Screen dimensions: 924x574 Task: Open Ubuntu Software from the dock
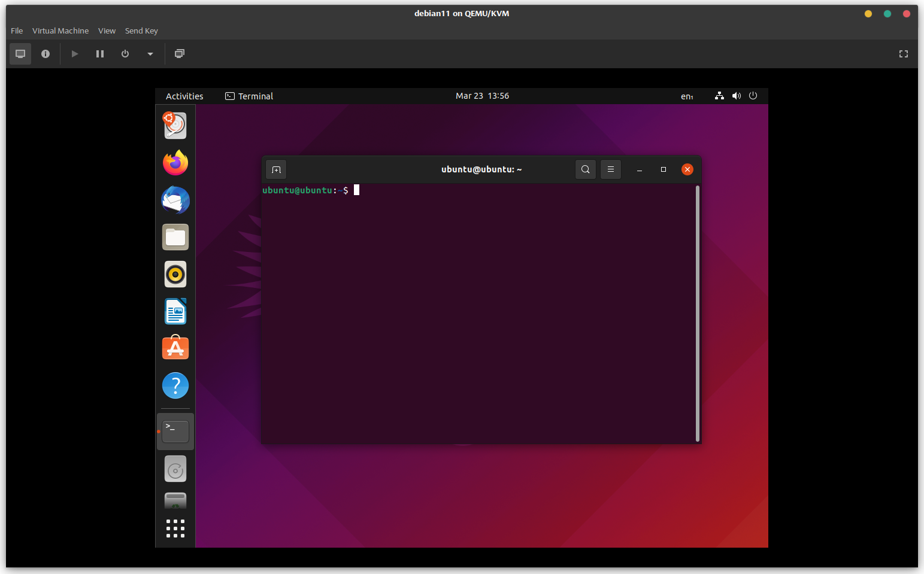175,348
